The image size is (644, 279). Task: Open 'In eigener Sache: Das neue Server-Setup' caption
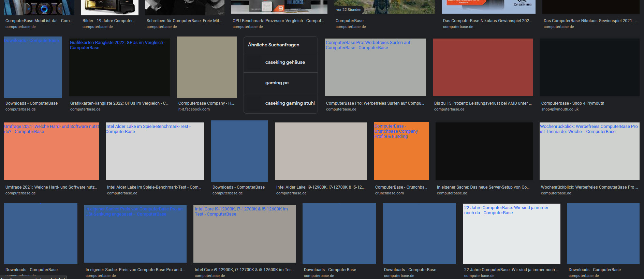pyautogui.click(x=483, y=187)
